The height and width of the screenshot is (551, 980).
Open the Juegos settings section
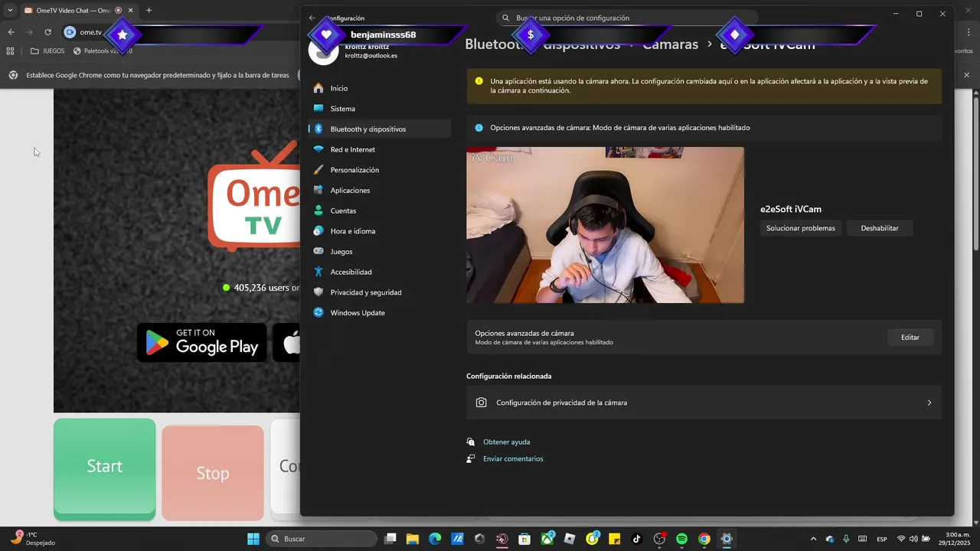pos(380,251)
